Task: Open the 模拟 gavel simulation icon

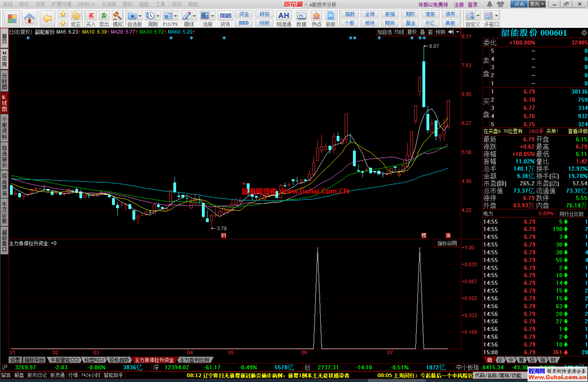Action: 117,18
